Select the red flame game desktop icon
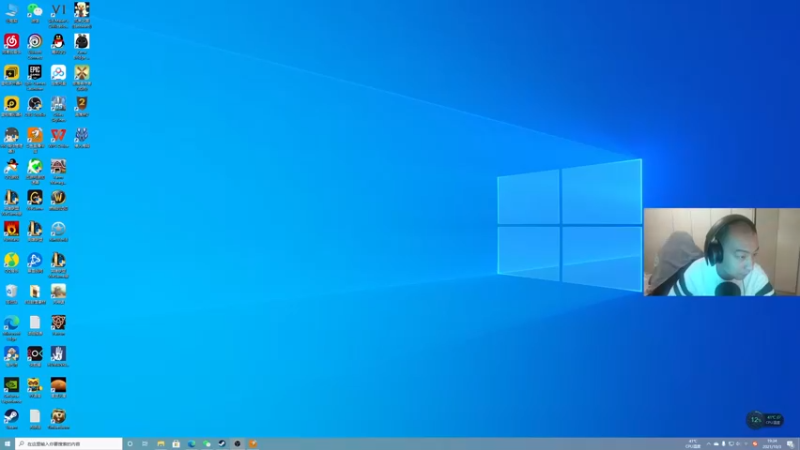 click(11, 231)
